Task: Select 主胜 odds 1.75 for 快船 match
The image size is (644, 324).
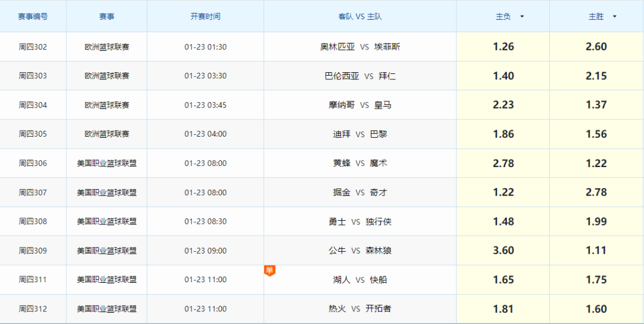Action: (x=596, y=280)
